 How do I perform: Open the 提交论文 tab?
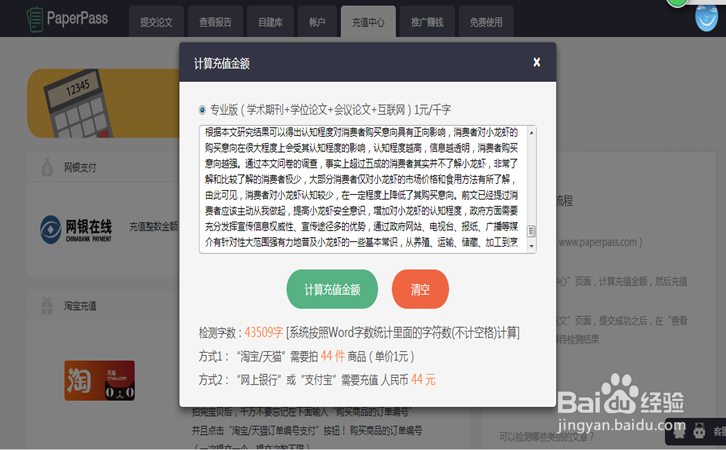[156, 22]
